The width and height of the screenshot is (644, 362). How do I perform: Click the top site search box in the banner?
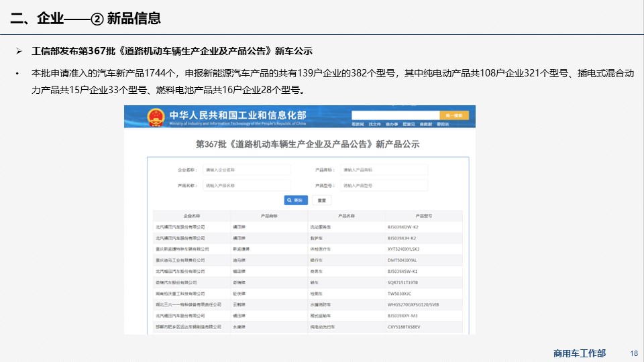click(396, 115)
